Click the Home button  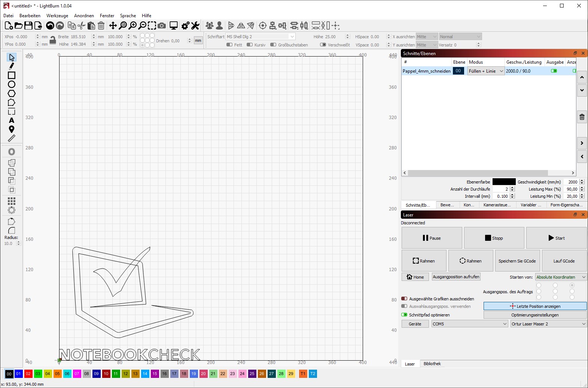pos(415,277)
